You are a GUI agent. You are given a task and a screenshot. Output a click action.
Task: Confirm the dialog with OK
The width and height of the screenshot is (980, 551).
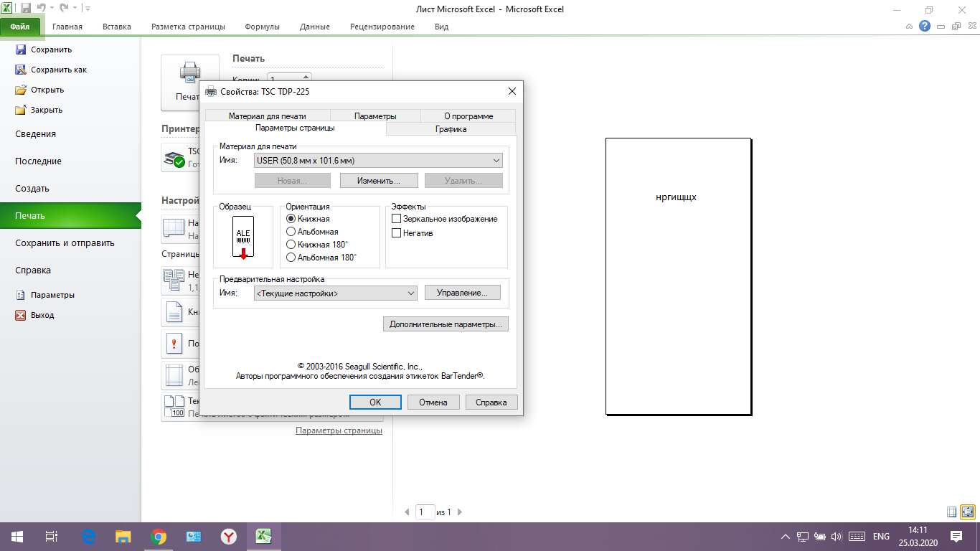[x=375, y=402]
